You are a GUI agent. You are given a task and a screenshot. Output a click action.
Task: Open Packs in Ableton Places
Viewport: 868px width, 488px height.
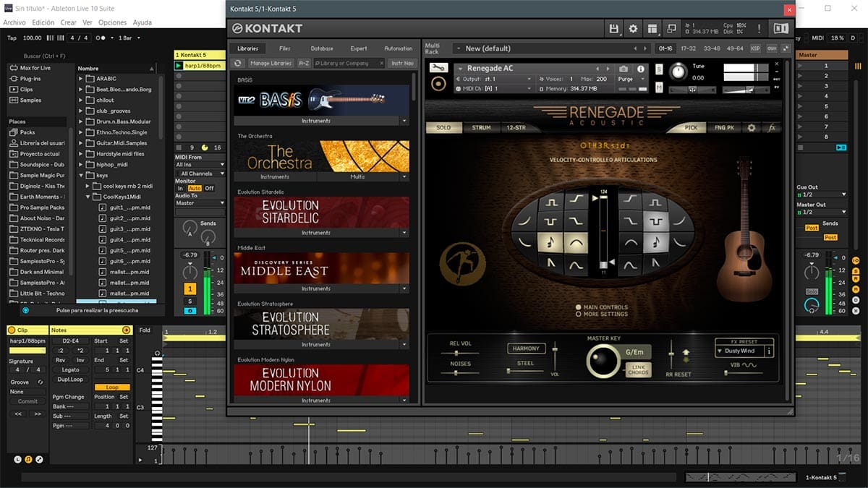(x=22, y=132)
